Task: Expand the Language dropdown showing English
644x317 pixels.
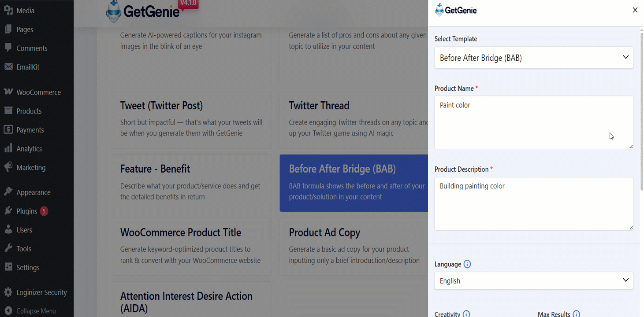Action: [x=534, y=280]
